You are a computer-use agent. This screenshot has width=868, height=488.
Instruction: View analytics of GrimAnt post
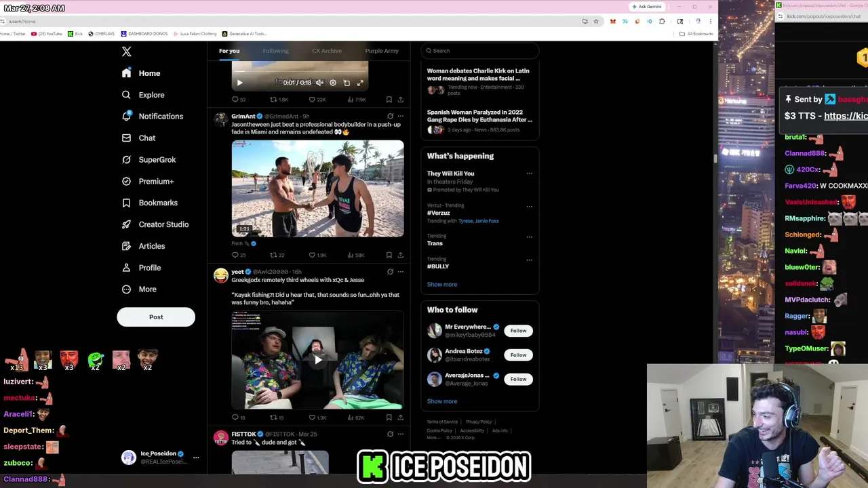coord(355,256)
